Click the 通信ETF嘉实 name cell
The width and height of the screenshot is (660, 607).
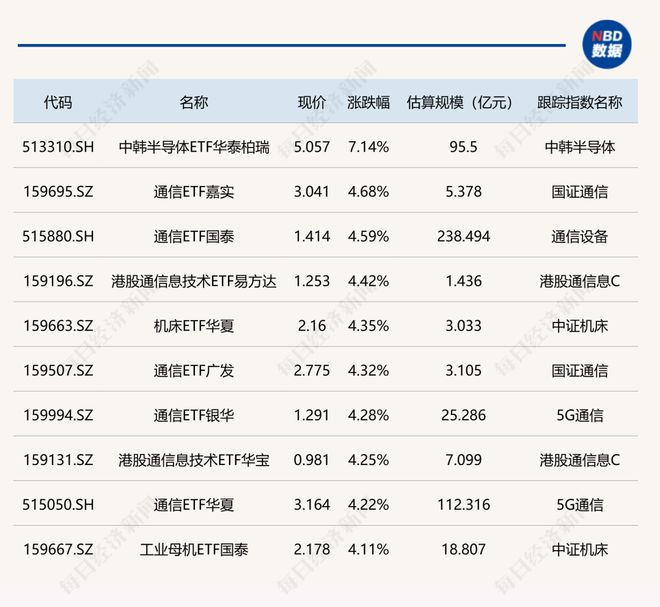194,192
